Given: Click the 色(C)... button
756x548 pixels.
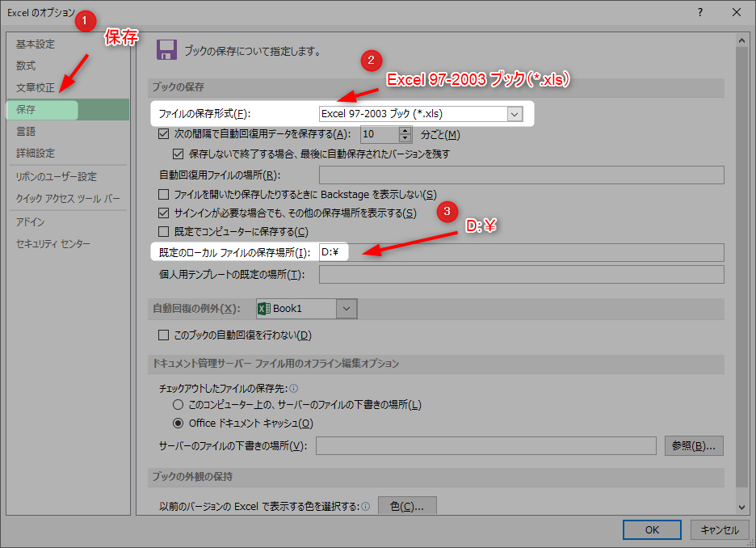Looking at the screenshot, I should 407,506.
